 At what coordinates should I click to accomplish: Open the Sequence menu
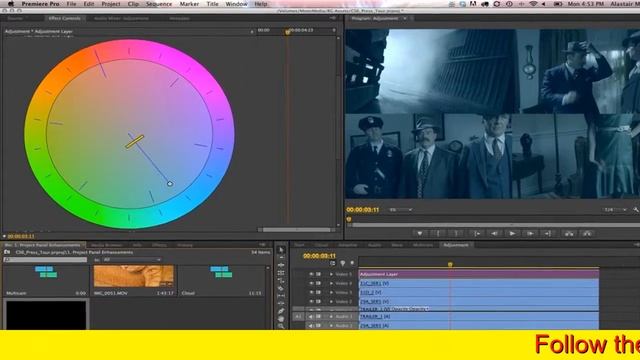coord(159,4)
